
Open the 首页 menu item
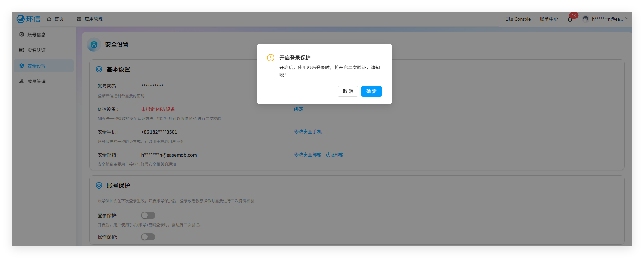[55, 19]
